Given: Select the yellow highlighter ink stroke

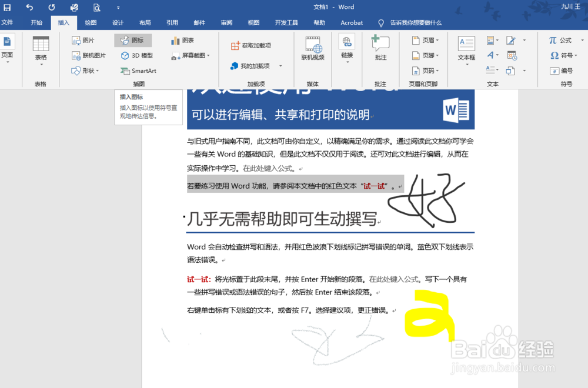Looking at the screenshot, I should pyautogui.click(x=429, y=316).
